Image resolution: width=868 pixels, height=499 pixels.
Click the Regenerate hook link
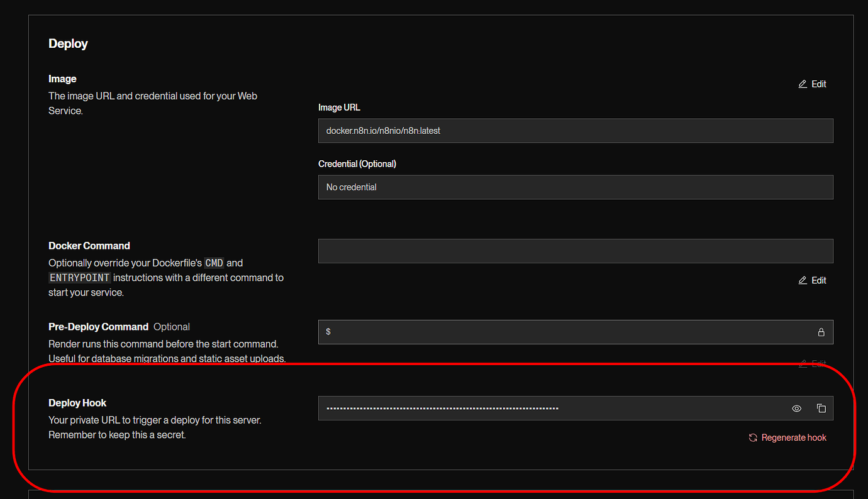[x=794, y=437]
